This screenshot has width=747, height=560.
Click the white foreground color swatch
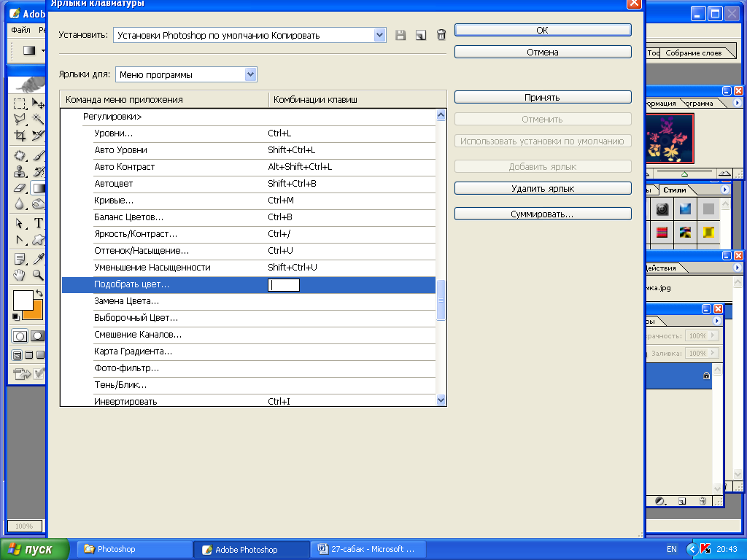tap(23, 300)
